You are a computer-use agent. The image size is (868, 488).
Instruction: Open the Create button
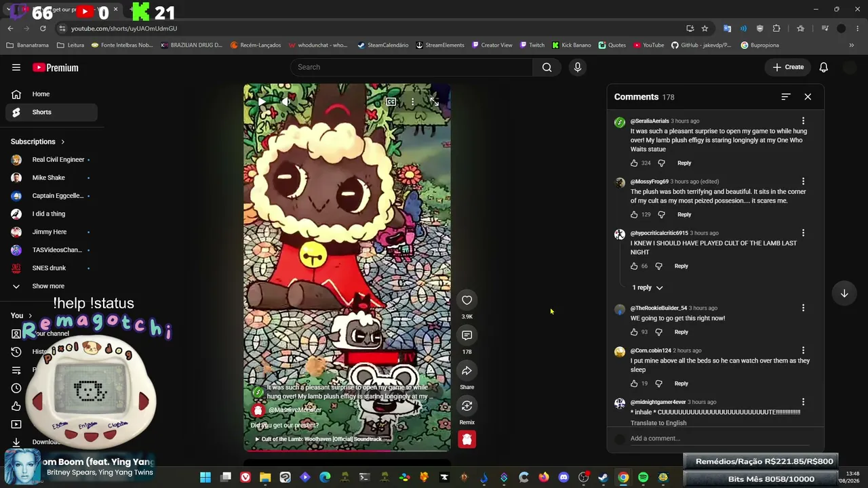pos(788,67)
